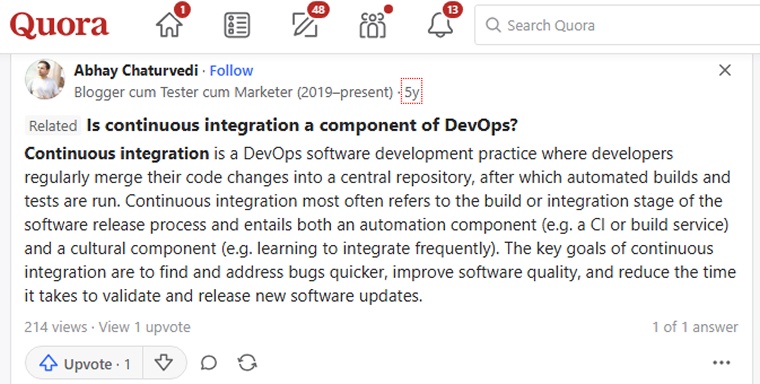Open the Following list icon
Screen dimensions: 760x384
237,25
